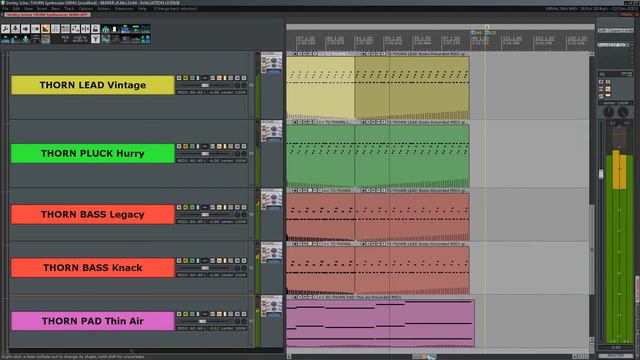The width and height of the screenshot is (640, 360).
Task: Click the green button on THORN LEAD Vintage track
Action: click(x=192, y=78)
